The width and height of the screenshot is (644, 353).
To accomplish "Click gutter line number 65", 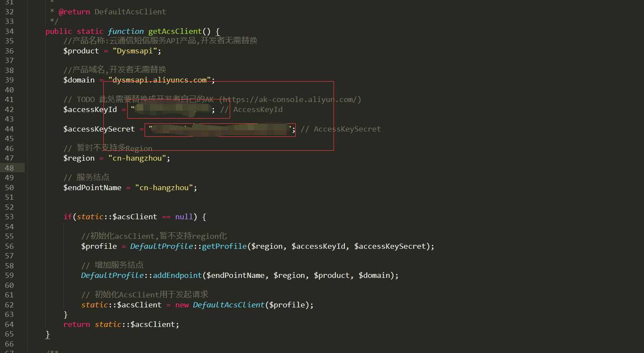I will [9, 334].
